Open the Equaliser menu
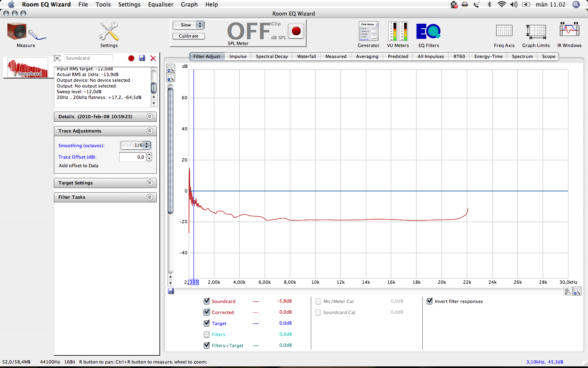 [x=160, y=4]
